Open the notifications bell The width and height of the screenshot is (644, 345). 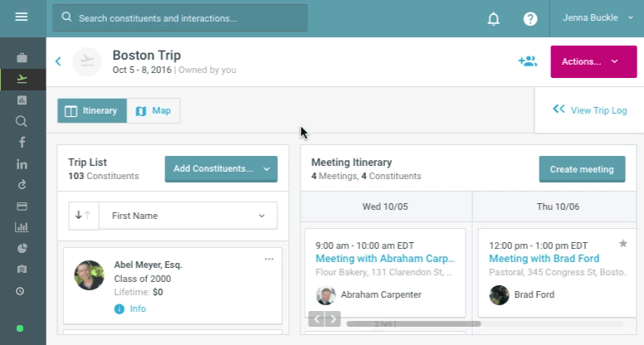click(494, 18)
